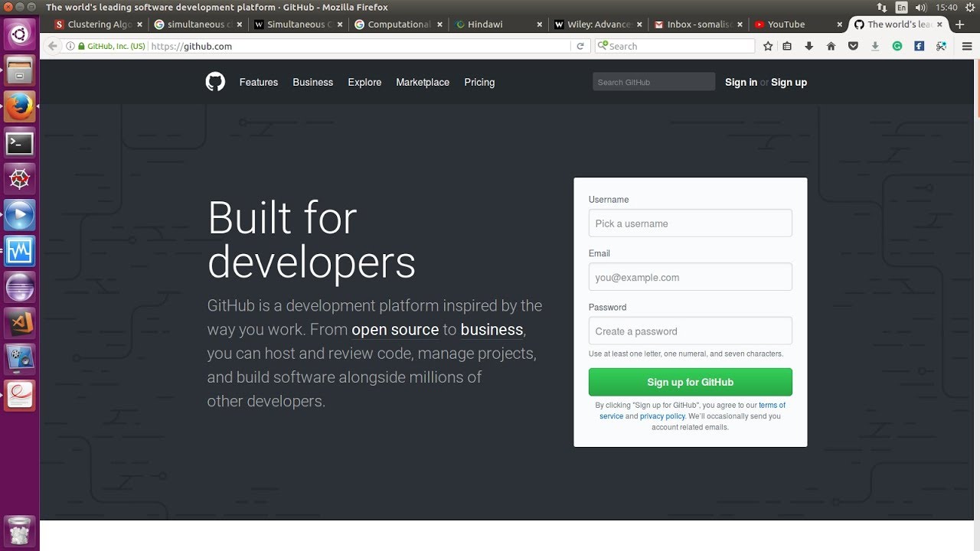Image resolution: width=980 pixels, height=551 pixels.
Task: Reload the current page
Action: (580, 46)
